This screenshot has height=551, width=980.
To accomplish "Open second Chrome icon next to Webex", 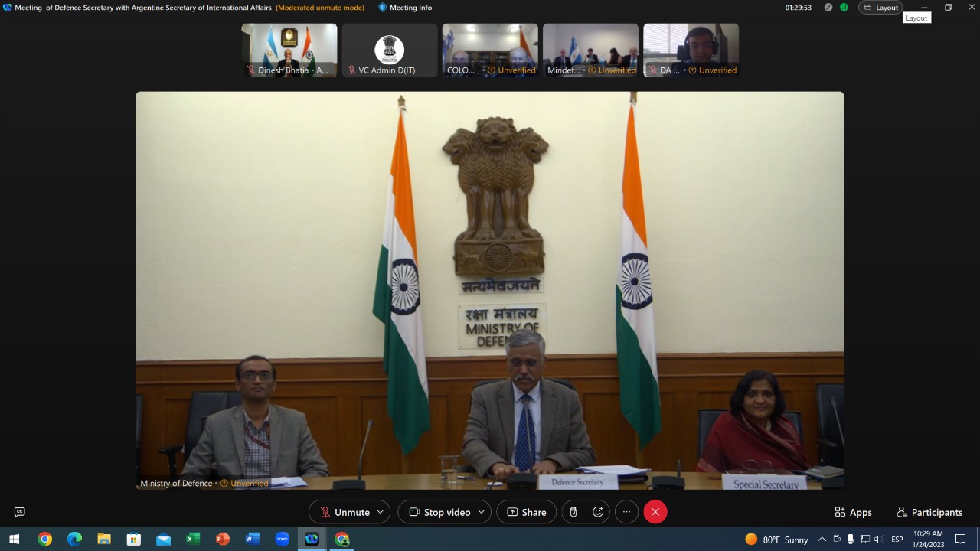I will click(x=341, y=540).
